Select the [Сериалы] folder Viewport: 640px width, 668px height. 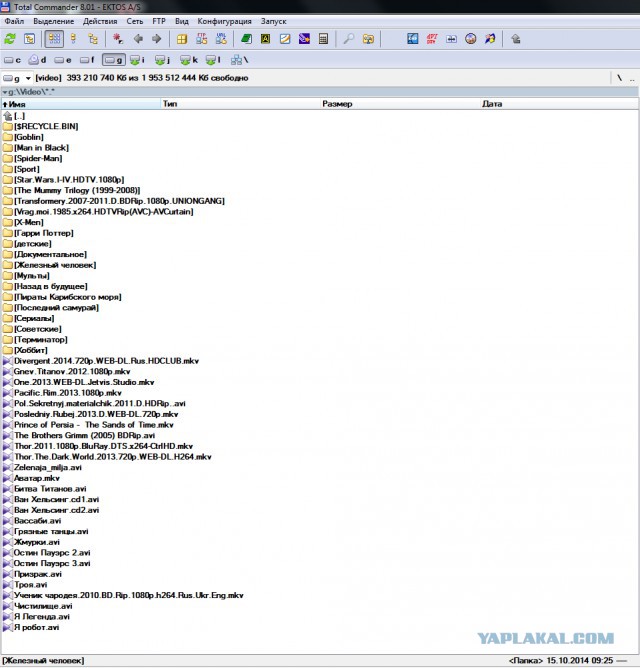click(x=29, y=318)
